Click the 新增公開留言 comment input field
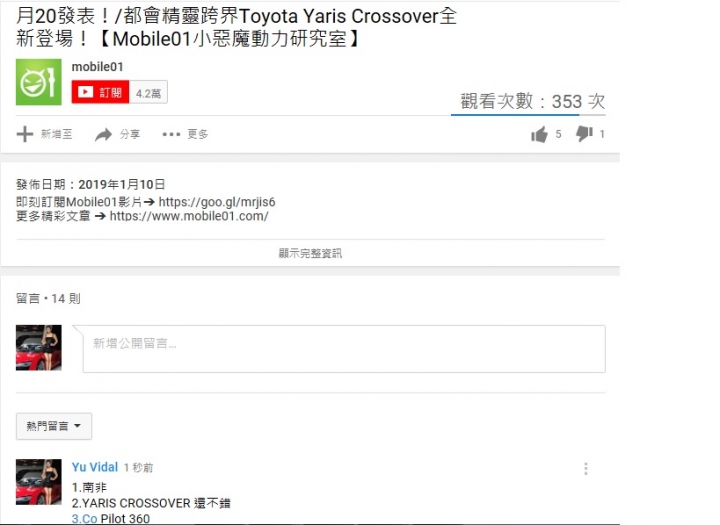 point(344,349)
